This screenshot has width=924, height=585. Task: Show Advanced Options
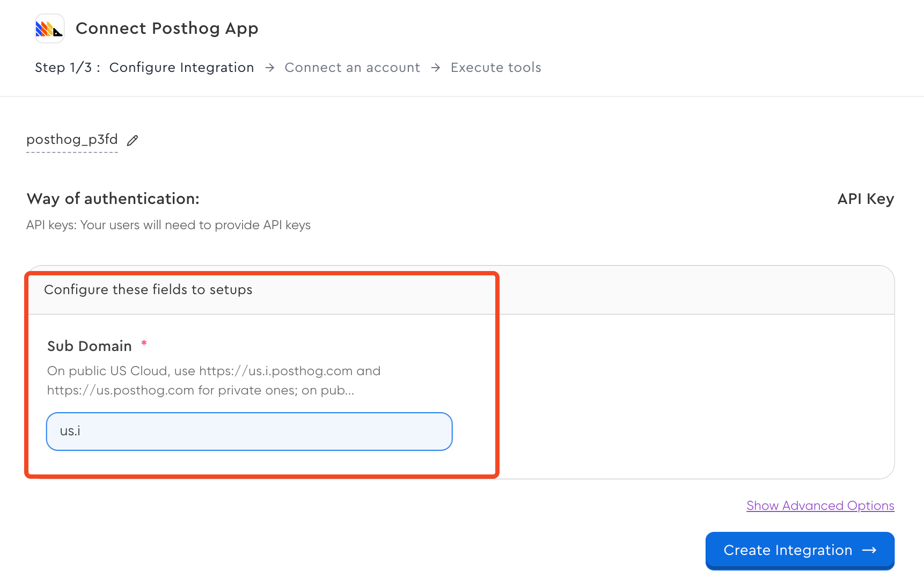pos(820,505)
